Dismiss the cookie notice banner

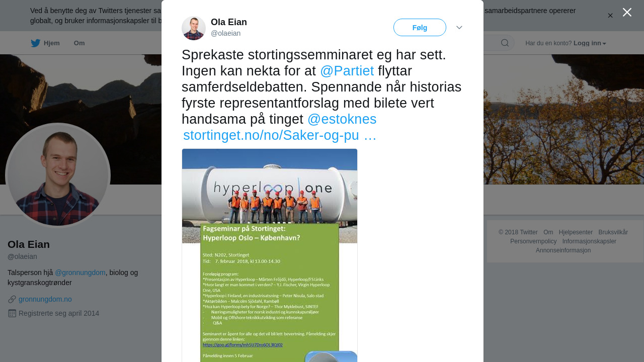pos(610,16)
